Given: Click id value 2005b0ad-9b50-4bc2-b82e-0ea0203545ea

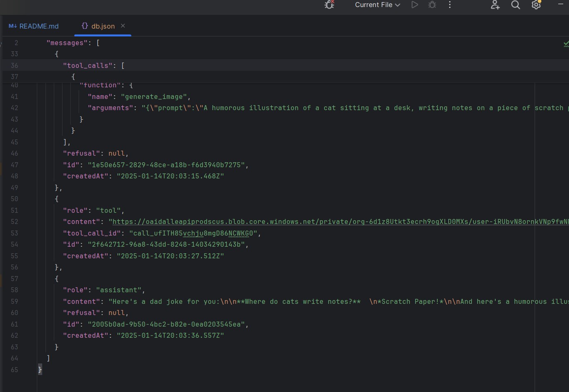Looking at the screenshot, I should click(x=166, y=325).
